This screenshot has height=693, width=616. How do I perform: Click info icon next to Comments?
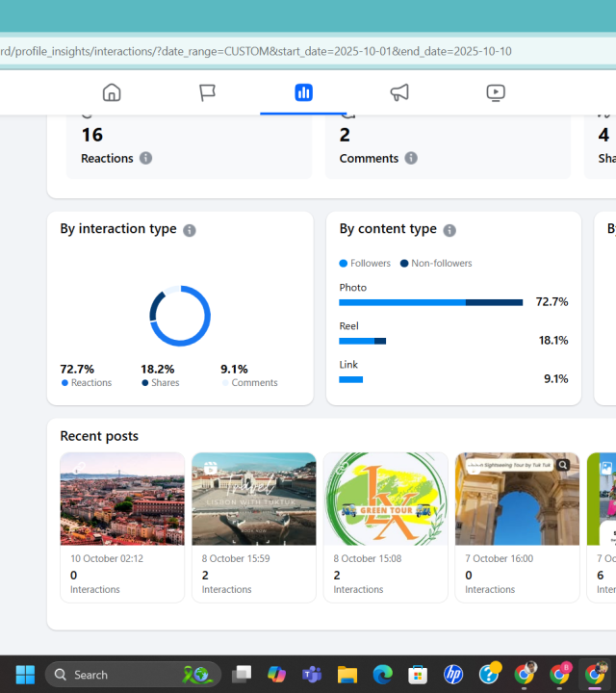point(411,158)
